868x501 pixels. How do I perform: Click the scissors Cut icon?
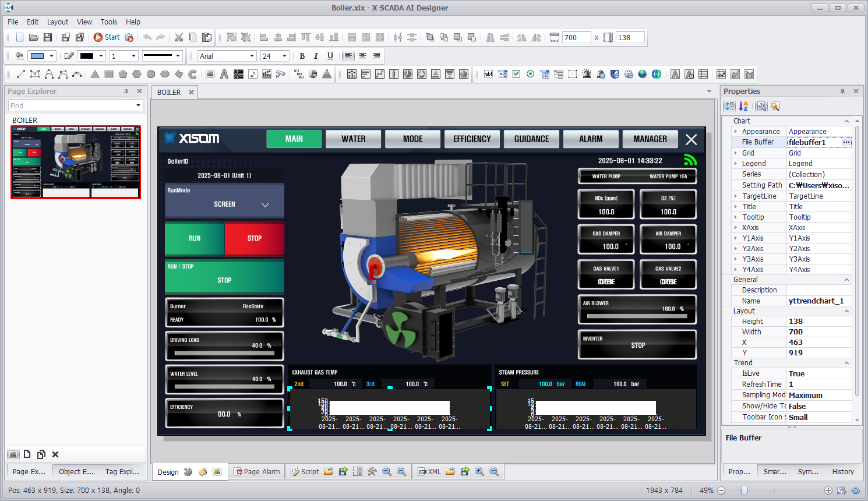(179, 37)
